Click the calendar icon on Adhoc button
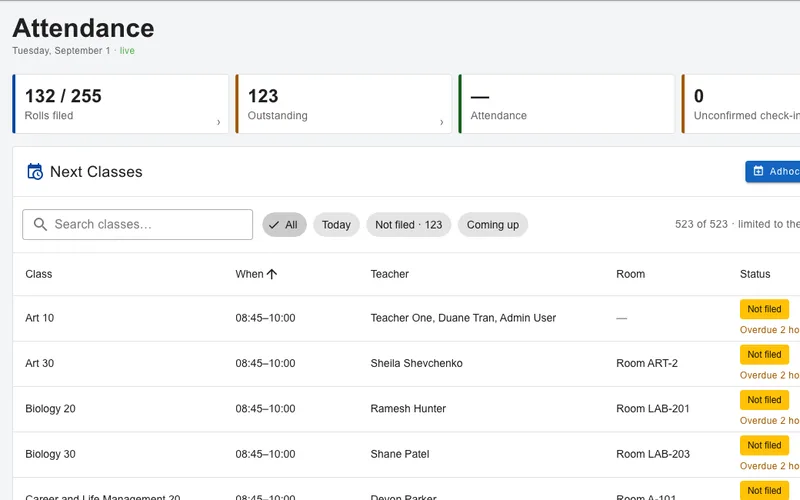 759,171
